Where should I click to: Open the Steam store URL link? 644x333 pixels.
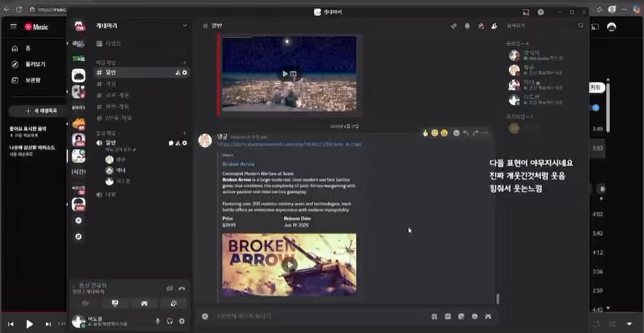[x=289, y=144]
